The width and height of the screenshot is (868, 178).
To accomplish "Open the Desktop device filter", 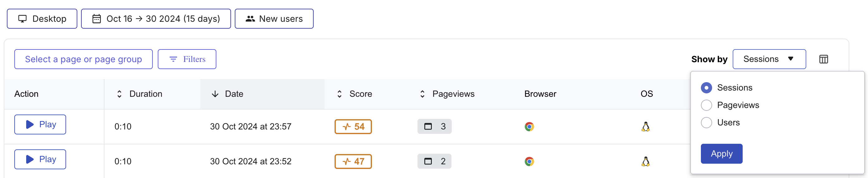I will point(42,19).
